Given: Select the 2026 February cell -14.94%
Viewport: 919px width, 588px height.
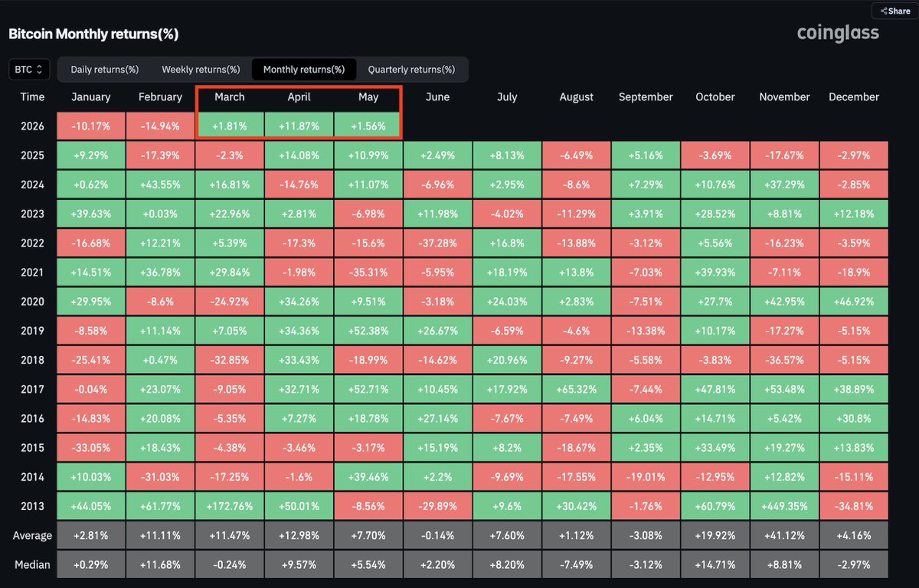Looking at the screenshot, I should (160, 126).
